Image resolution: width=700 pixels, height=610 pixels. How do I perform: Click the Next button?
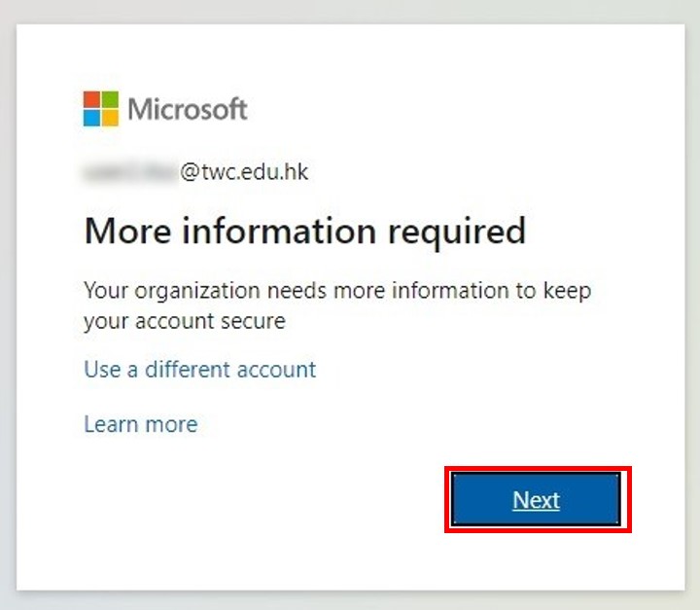point(536,500)
